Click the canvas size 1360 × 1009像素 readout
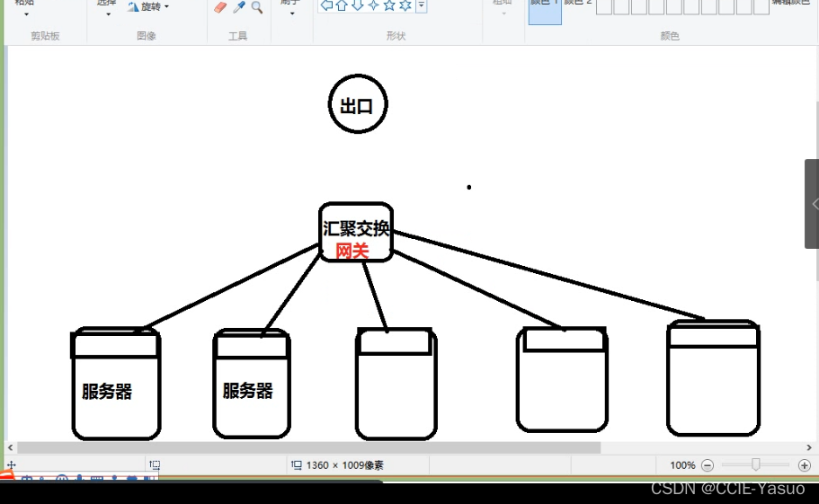This screenshot has height=504, width=819. coord(344,465)
